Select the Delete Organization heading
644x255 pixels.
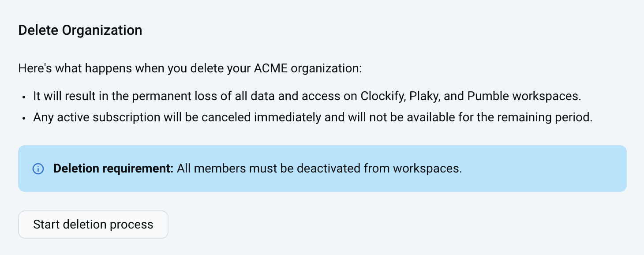coord(80,30)
